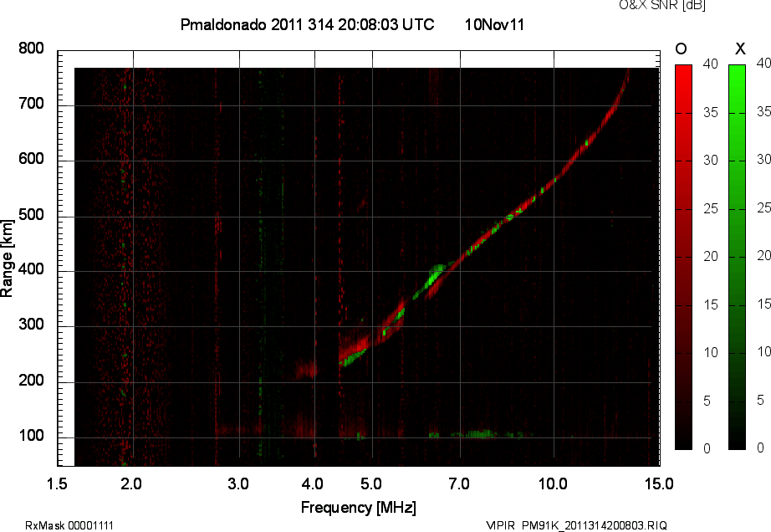Click the 1.5 frequency tick label
The height and width of the screenshot is (532, 771).
[57, 483]
